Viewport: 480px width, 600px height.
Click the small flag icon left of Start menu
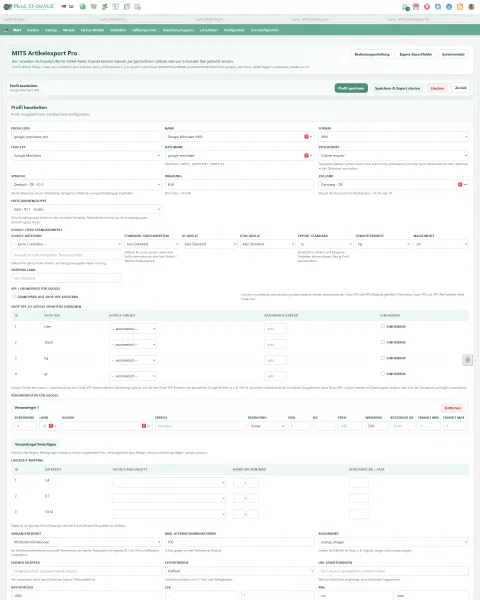click(x=6, y=30)
